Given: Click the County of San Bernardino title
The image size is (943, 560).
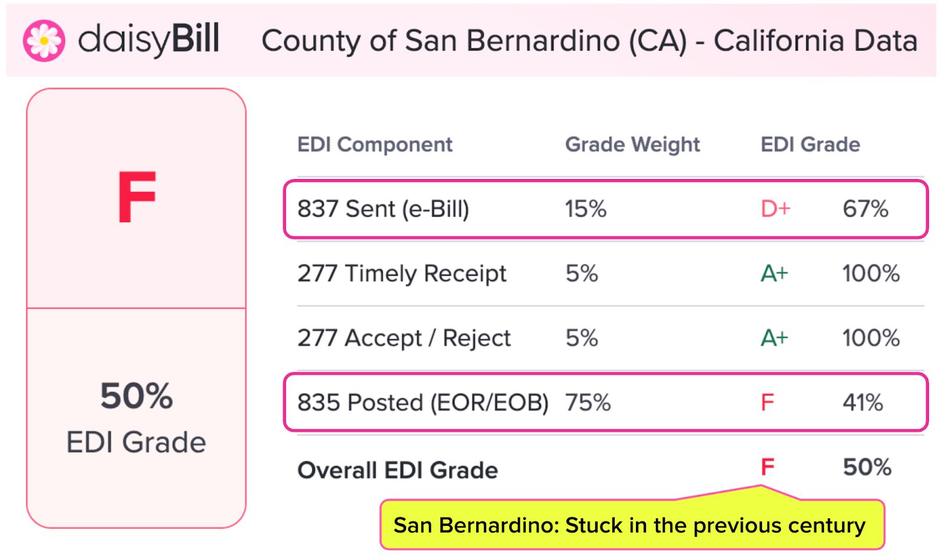Looking at the screenshot, I should pos(589,41).
